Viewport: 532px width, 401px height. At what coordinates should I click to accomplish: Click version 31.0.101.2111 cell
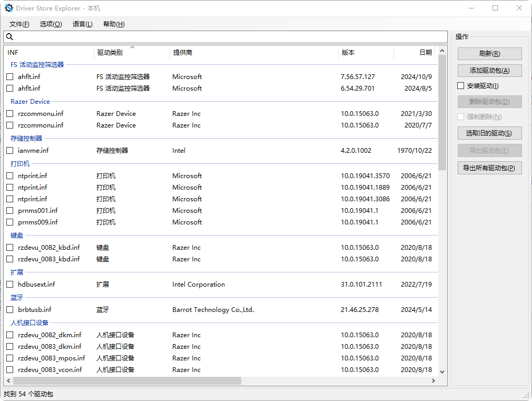click(361, 284)
